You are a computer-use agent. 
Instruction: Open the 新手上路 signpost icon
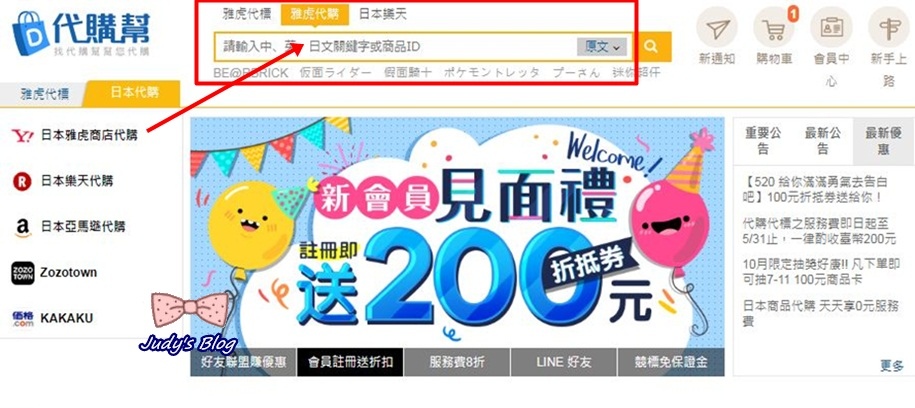tap(889, 28)
